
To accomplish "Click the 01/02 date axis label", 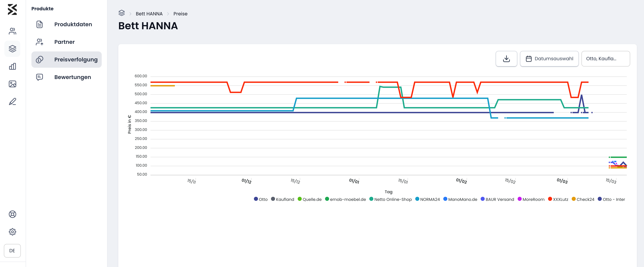I will click(461, 181).
